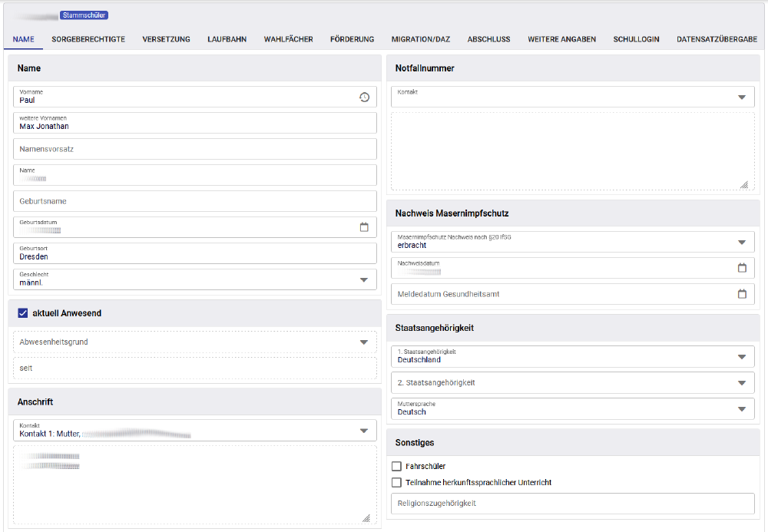Open calendar for Meldedatum Gesundheitsamt
768x532 pixels.
742,294
